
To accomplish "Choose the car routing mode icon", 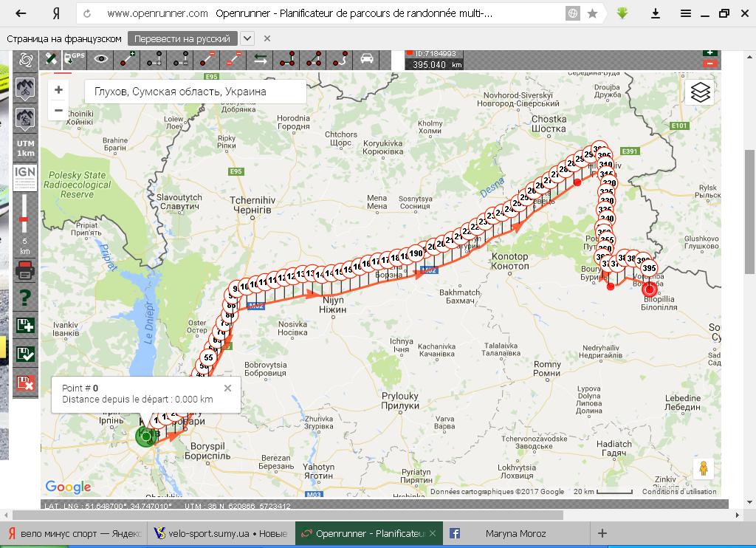I will tap(367, 59).
